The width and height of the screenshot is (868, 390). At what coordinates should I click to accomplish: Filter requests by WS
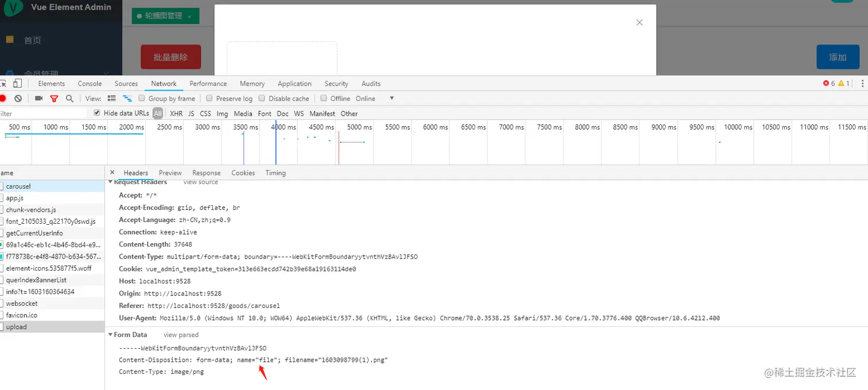point(299,114)
